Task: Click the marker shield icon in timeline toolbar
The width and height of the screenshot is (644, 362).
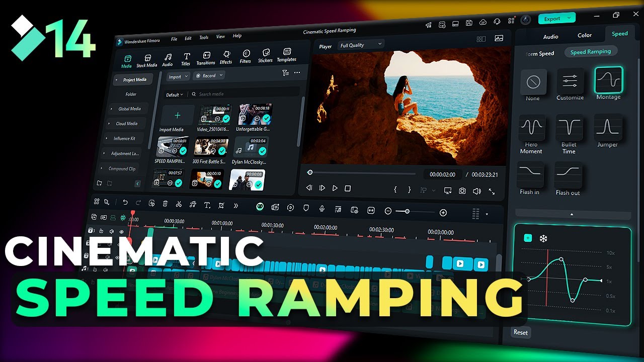Action: tap(306, 208)
